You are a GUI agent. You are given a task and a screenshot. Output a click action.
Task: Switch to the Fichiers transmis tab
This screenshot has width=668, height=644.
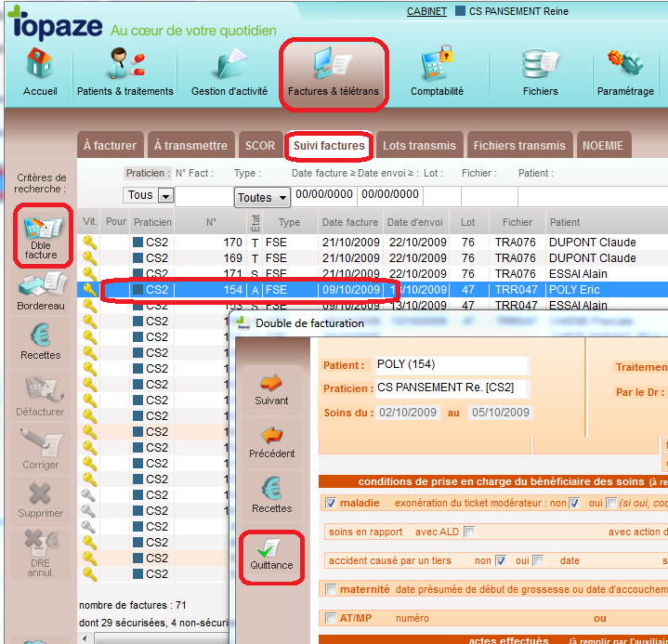pyautogui.click(x=519, y=146)
